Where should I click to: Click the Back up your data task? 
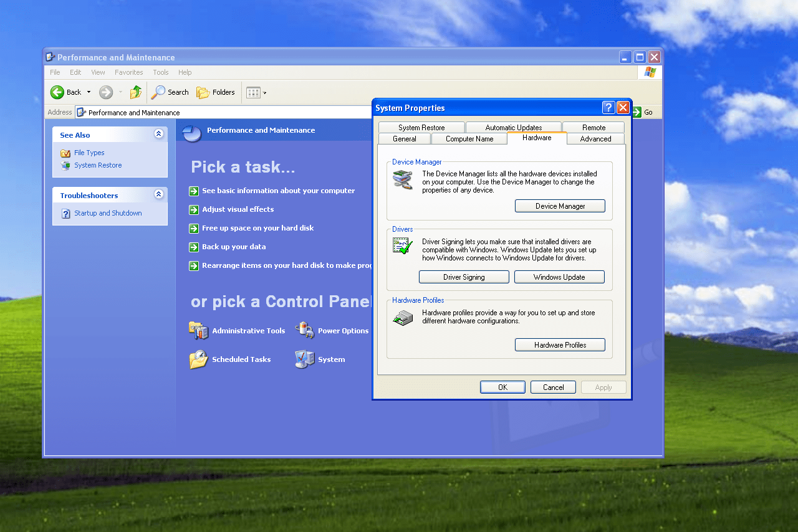coord(234,247)
